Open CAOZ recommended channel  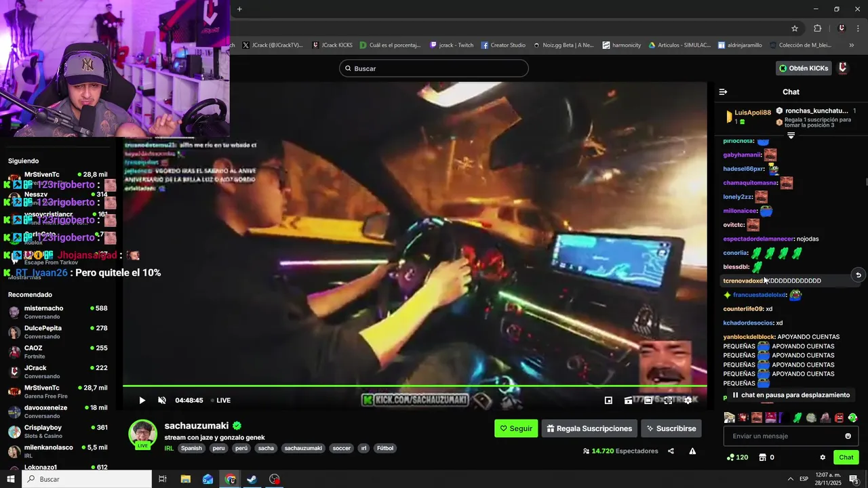[x=58, y=352]
